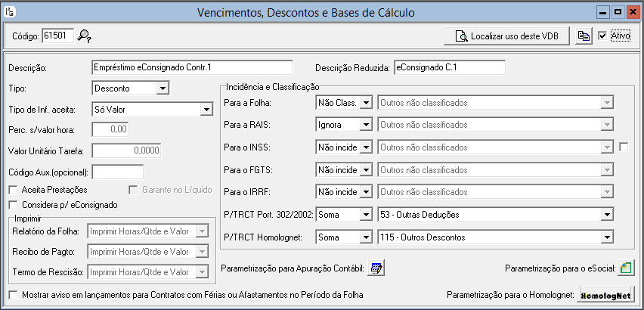This screenshot has height=310, width=644.
Task: Click the Código field containing 61501
Action: [58, 36]
